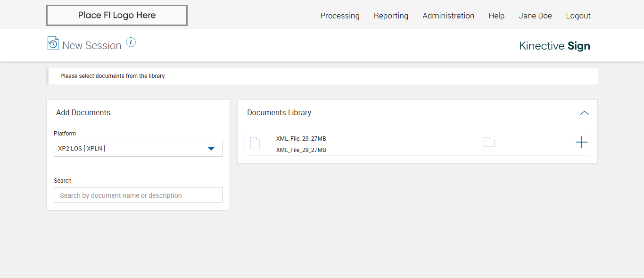Screen dimensions: 644x278
Task: Click the Documents Library heading
Action: [x=279, y=113]
